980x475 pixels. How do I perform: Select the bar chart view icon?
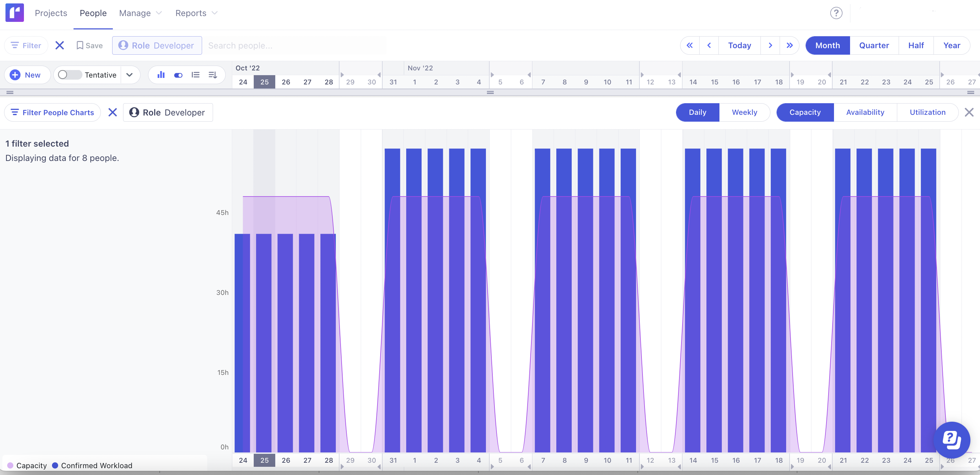pyautogui.click(x=161, y=74)
